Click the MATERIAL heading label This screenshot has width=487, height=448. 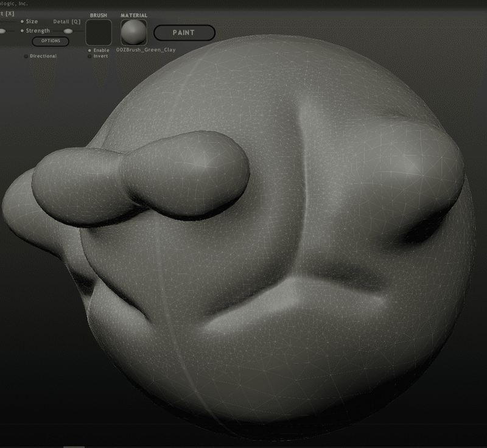point(134,15)
